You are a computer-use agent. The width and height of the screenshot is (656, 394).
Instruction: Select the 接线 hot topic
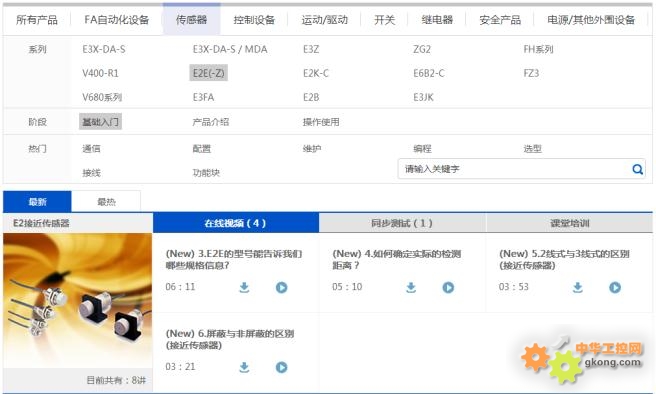click(x=91, y=173)
